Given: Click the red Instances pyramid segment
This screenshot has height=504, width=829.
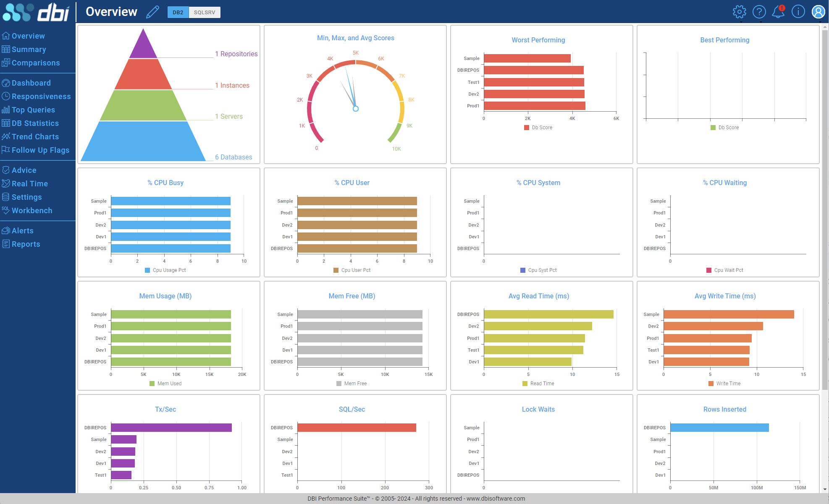Looking at the screenshot, I should click(x=143, y=74).
